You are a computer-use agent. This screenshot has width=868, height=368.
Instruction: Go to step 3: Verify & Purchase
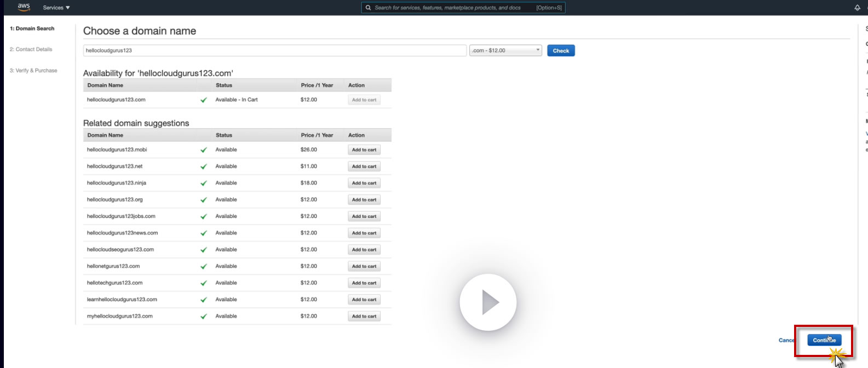tap(33, 71)
